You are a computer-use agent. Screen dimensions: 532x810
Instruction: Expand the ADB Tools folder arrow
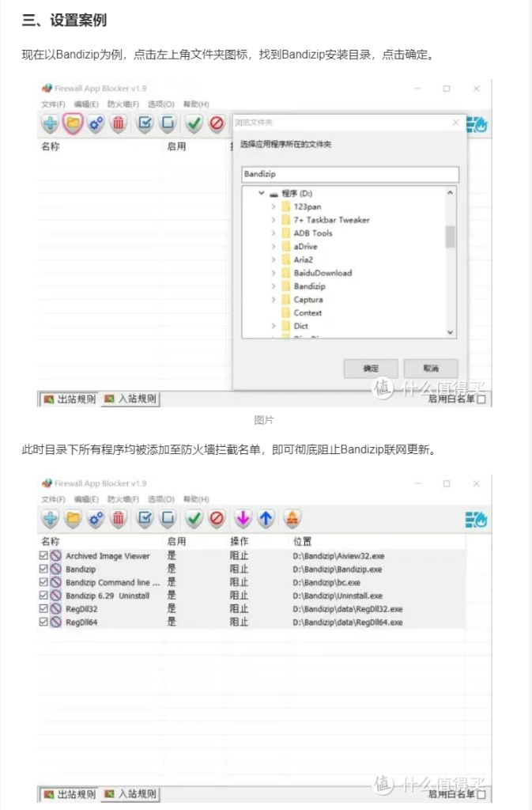tap(274, 233)
